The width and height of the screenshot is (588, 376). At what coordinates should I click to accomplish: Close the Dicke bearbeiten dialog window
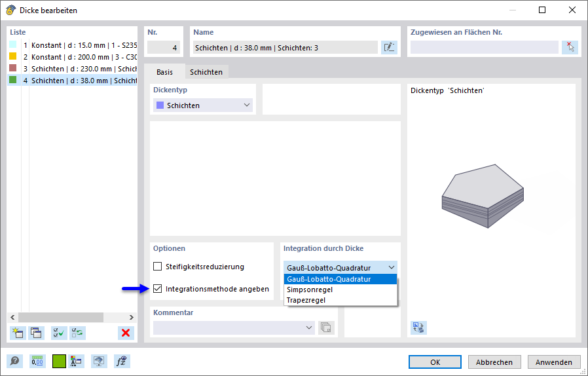tap(572, 10)
